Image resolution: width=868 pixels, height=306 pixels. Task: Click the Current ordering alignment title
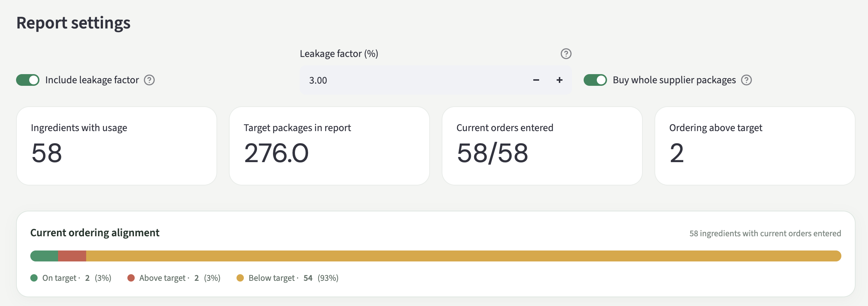[x=95, y=233]
